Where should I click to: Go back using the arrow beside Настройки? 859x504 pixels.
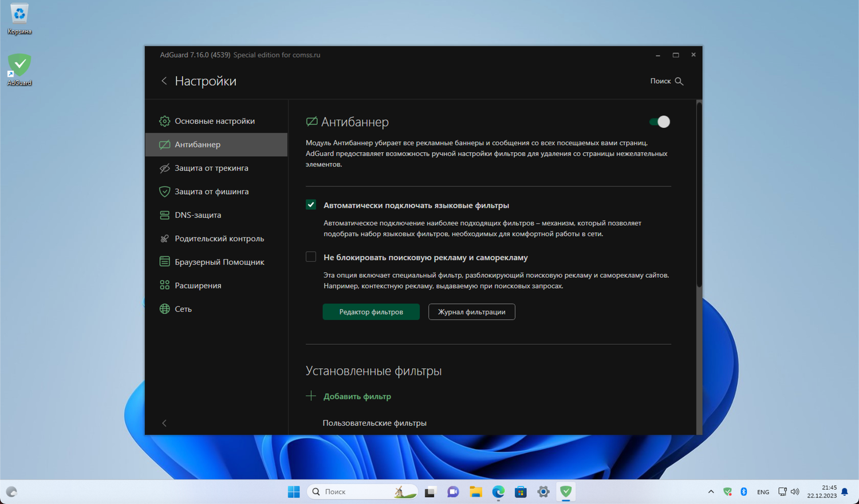(164, 81)
